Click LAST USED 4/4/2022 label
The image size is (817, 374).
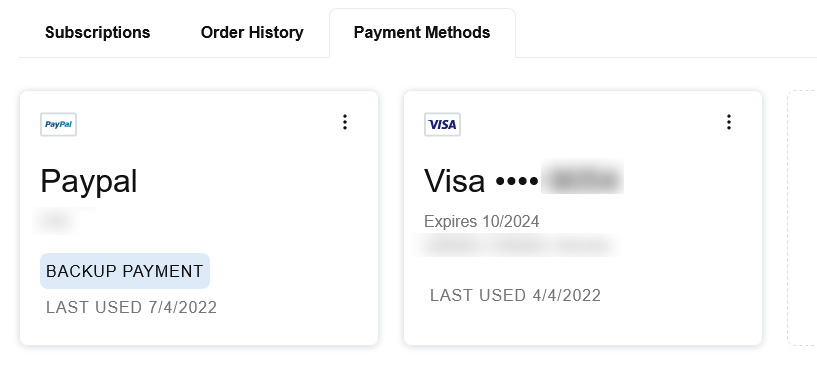[x=515, y=295]
